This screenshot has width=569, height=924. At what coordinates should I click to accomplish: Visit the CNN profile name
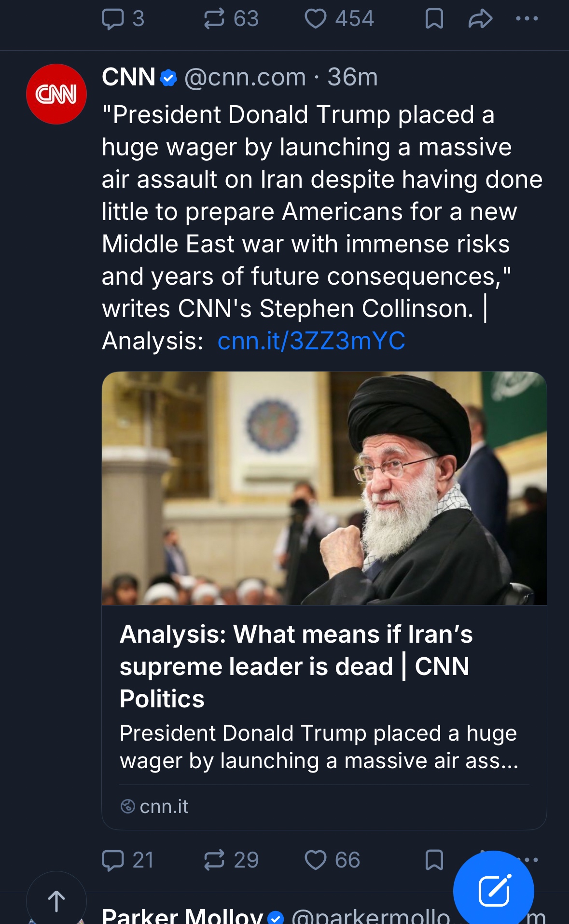point(128,77)
